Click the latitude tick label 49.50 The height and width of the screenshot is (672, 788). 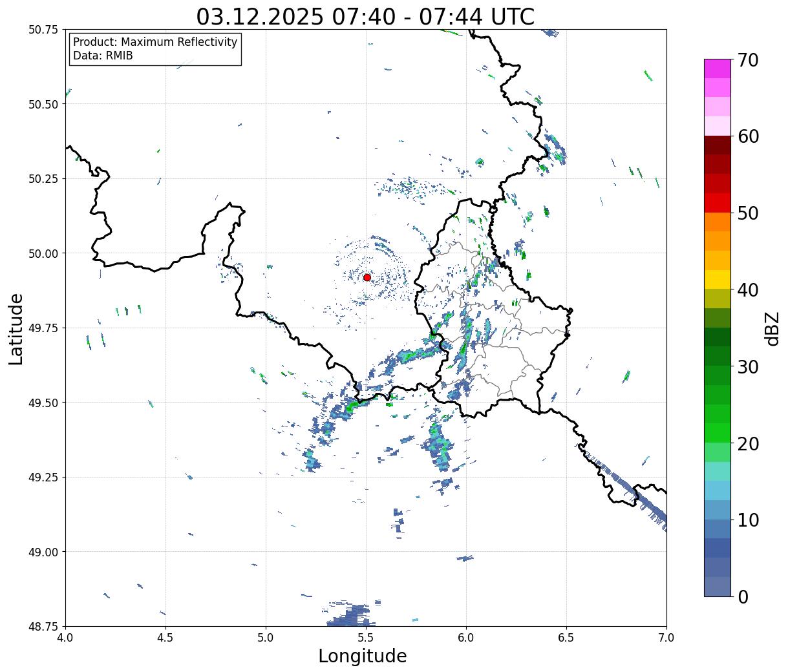(x=43, y=403)
